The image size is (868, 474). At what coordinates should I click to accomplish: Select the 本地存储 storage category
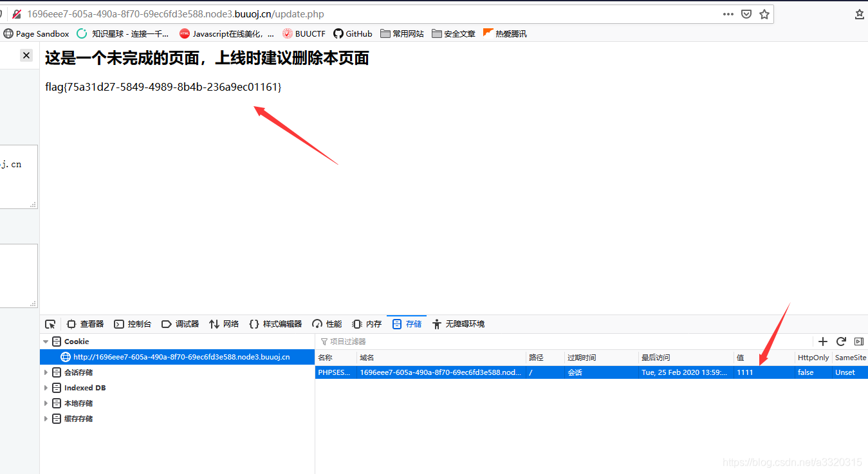point(78,403)
